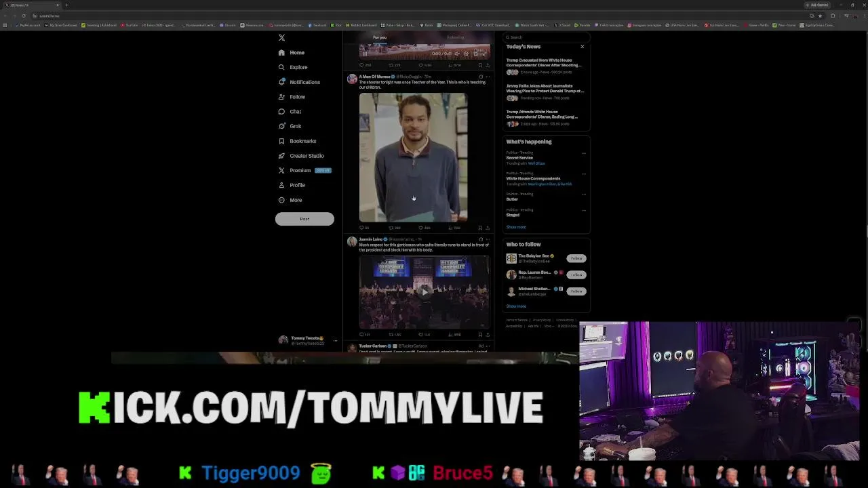
Task: Share the Jasmin Laine post
Action: [x=488, y=334]
